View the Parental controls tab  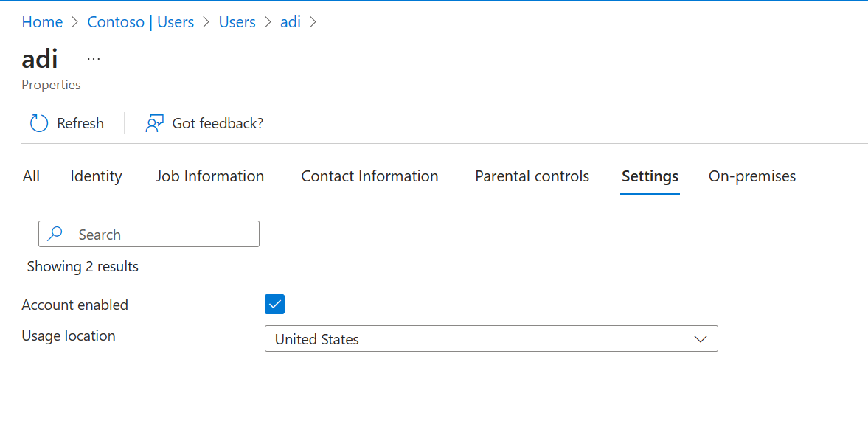coord(532,176)
